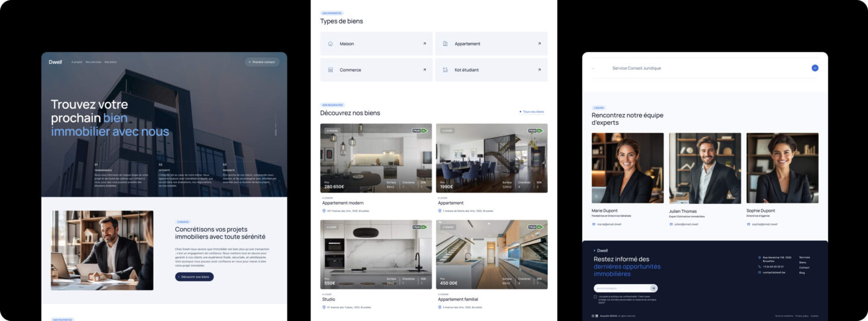Viewport: 868px width, 321px height.
Task: Open the Studio listing photo
Action: click(376, 255)
